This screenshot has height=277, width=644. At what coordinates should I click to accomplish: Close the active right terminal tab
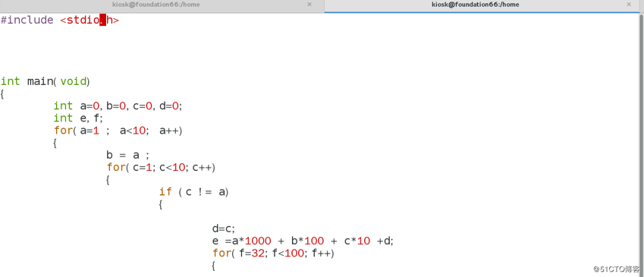click(628, 5)
